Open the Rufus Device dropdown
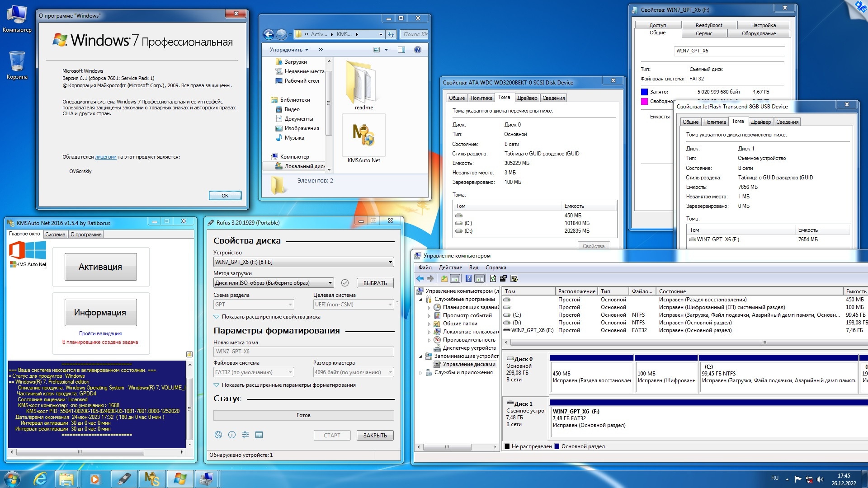 [303, 262]
